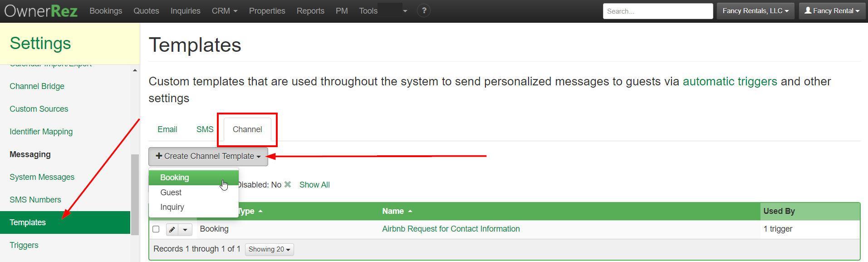The height and width of the screenshot is (262, 868).
Task: Switch to the Email templates tab
Action: point(167,129)
